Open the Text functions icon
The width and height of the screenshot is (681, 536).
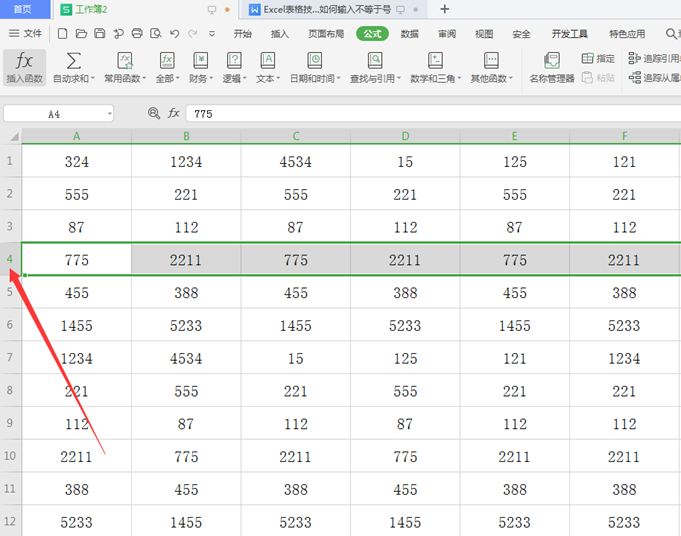point(268,61)
